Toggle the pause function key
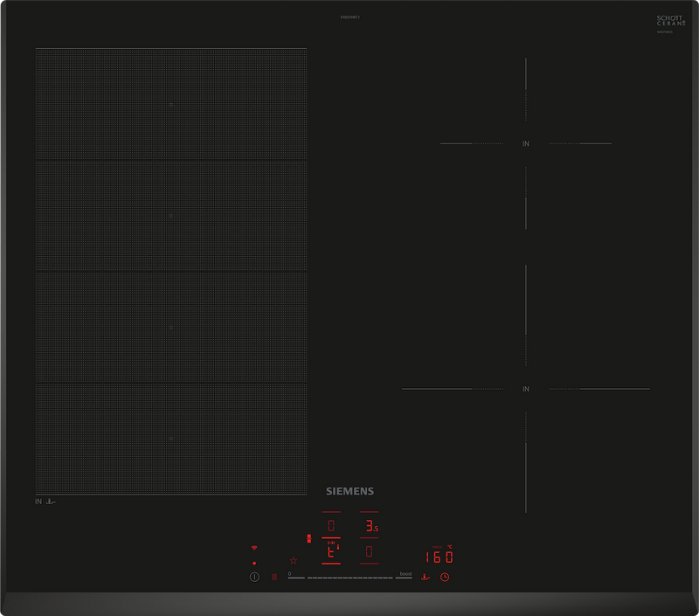 point(274,576)
